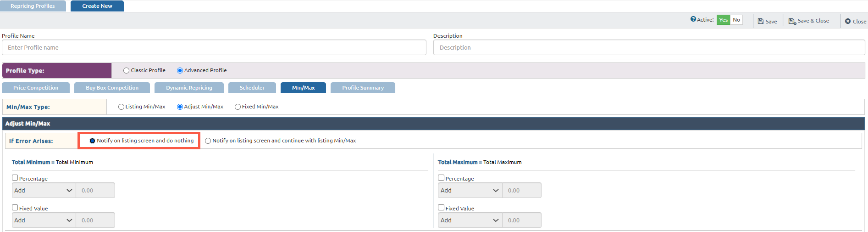
Task: Open Total Maximum Percentage Add dropdown
Action: click(470, 190)
